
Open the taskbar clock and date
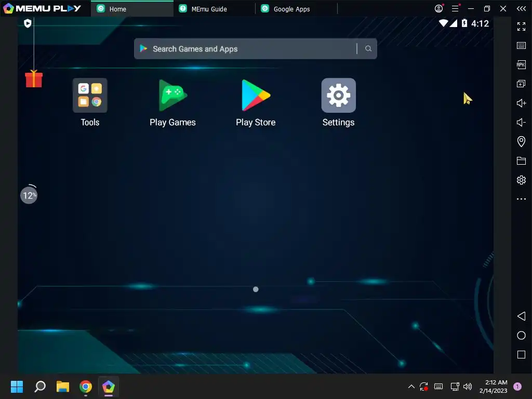[494, 387]
